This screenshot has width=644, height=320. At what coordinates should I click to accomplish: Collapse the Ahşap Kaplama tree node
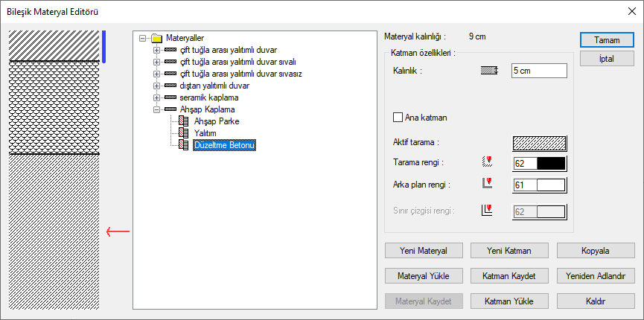pyautogui.click(x=156, y=109)
